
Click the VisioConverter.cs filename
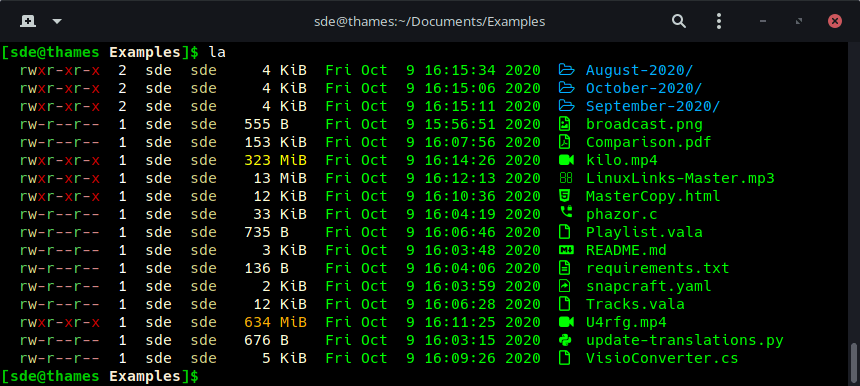[x=662, y=359]
